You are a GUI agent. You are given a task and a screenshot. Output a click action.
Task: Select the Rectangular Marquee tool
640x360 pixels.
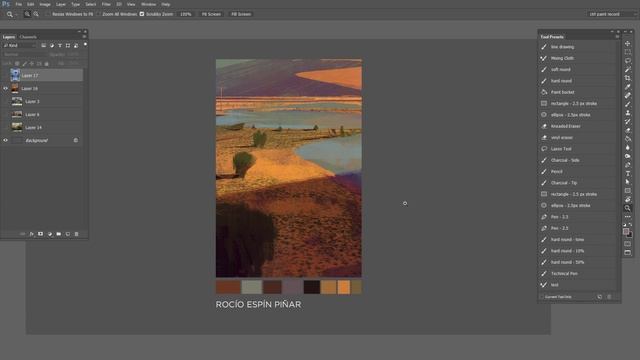pyautogui.click(x=627, y=52)
